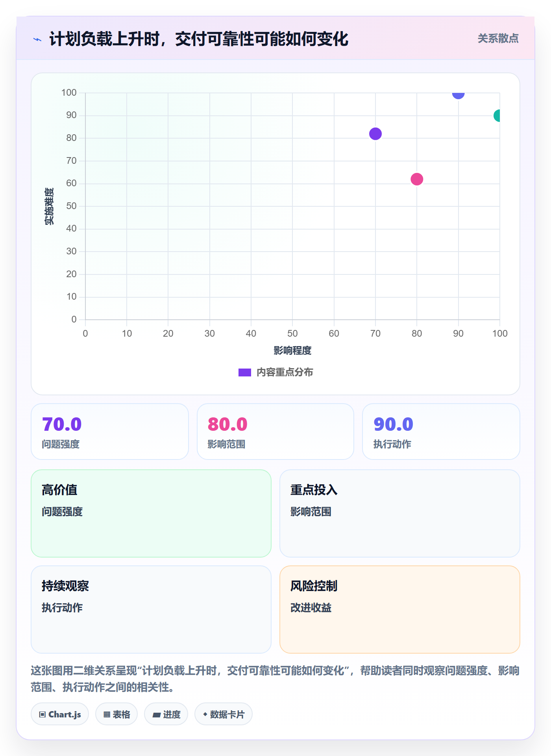Open the 高价值 quadrant card
Screen dimensions: 551x756
point(151,513)
